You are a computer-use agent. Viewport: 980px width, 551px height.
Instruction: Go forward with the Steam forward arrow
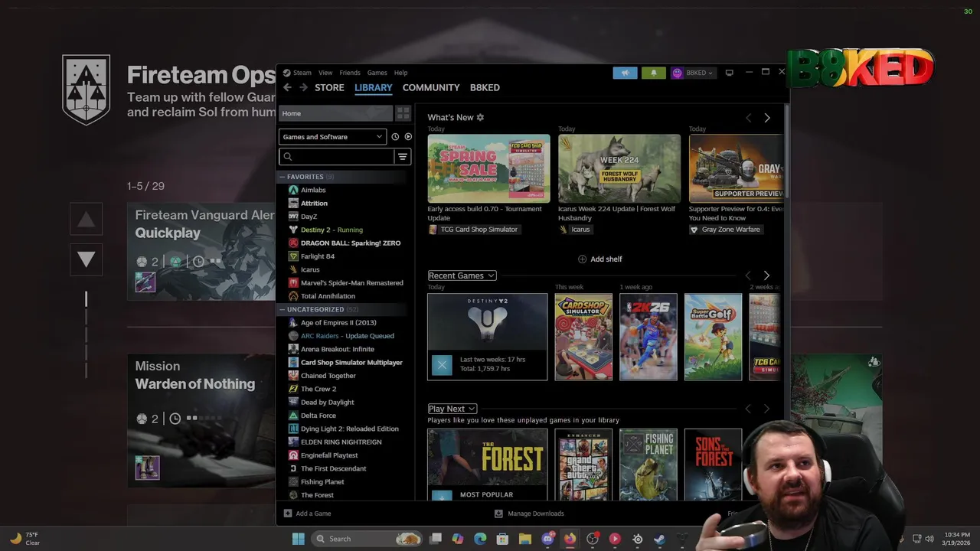coord(303,87)
